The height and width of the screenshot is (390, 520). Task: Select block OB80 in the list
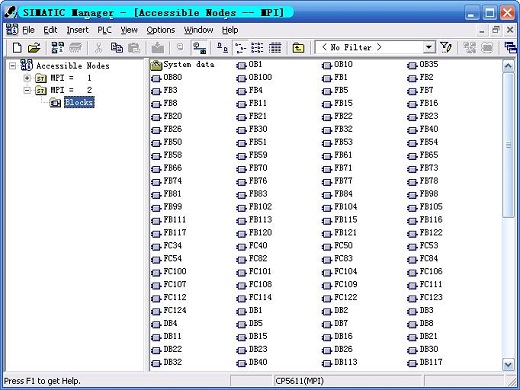[x=173, y=77]
